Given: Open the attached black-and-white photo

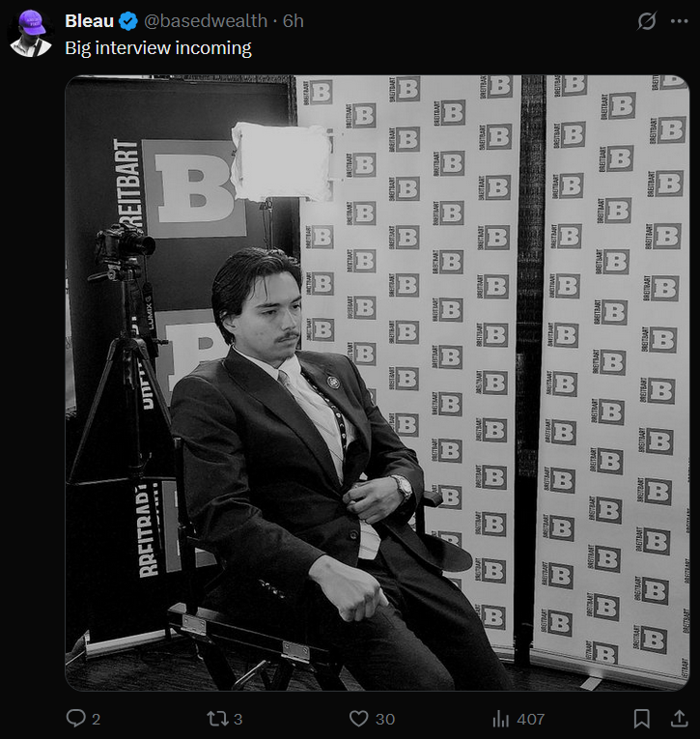Looking at the screenshot, I should 377,383.
